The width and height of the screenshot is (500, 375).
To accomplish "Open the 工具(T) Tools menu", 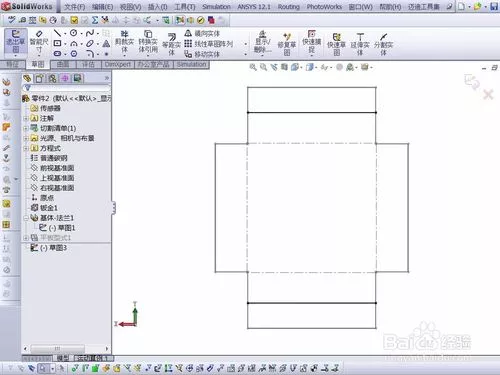I will coord(185,7).
